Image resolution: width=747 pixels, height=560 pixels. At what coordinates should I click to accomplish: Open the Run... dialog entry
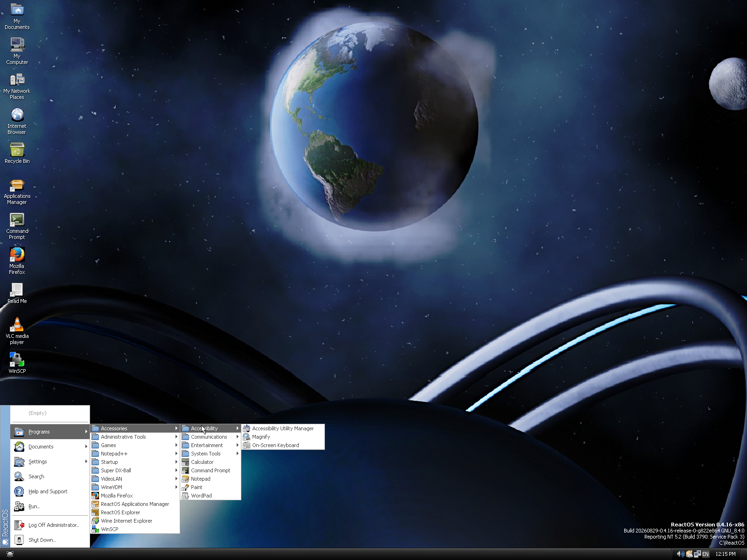point(50,506)
